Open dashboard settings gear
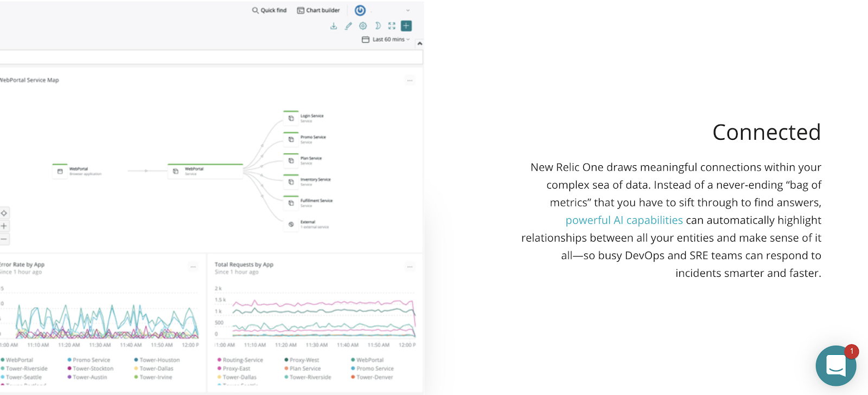Viewport: 868px width, 395px height. click(x=363, y=26)
